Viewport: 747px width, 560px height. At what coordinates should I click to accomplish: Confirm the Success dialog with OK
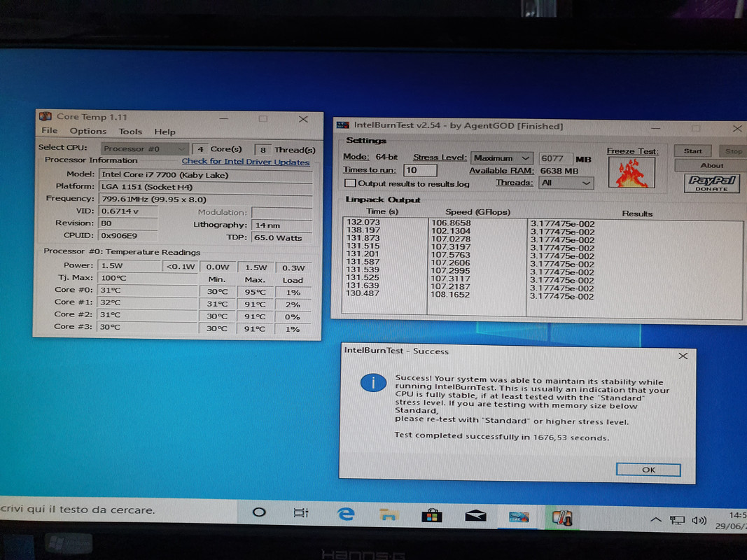tap(648, 470)
